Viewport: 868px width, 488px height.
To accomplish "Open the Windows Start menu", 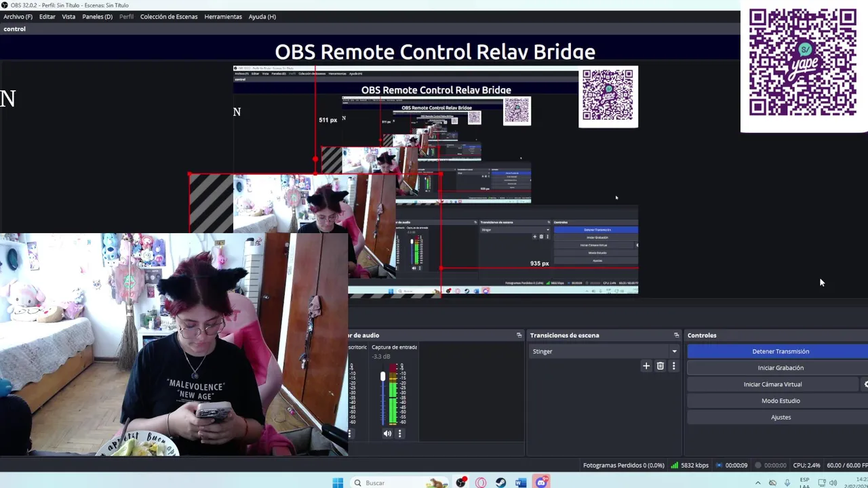I will coord(338,483).
